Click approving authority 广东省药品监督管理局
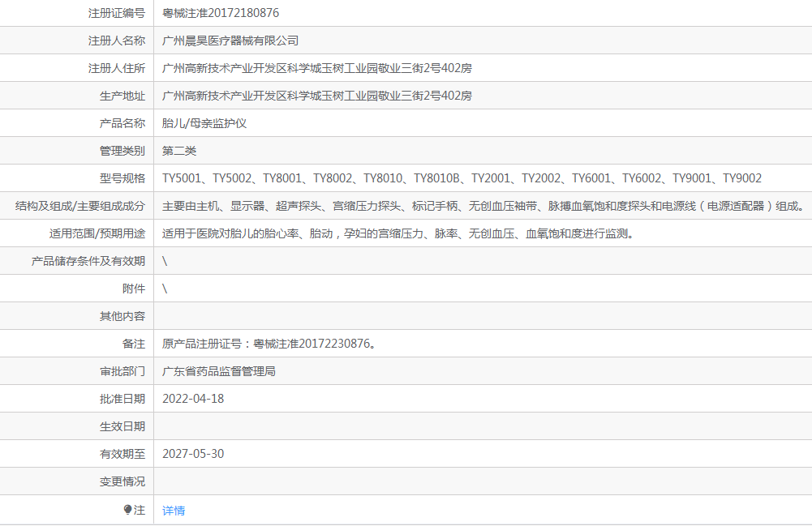Screen dimensions: 812x526 [x=219, y=371]
